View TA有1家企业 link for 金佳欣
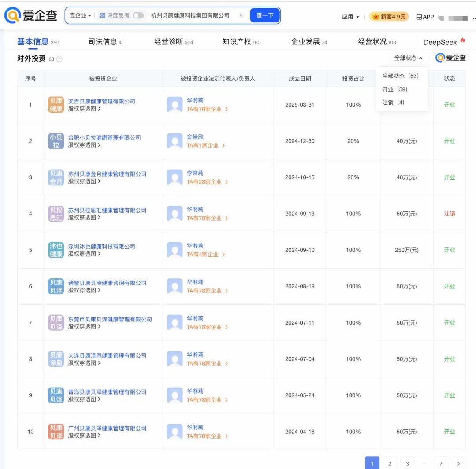Viewport: 476px width, 469px height. point(205,146)
